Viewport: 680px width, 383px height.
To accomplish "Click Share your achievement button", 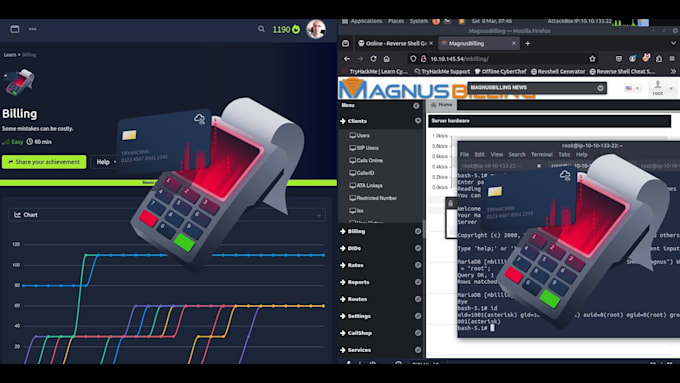I will [44, 162].
